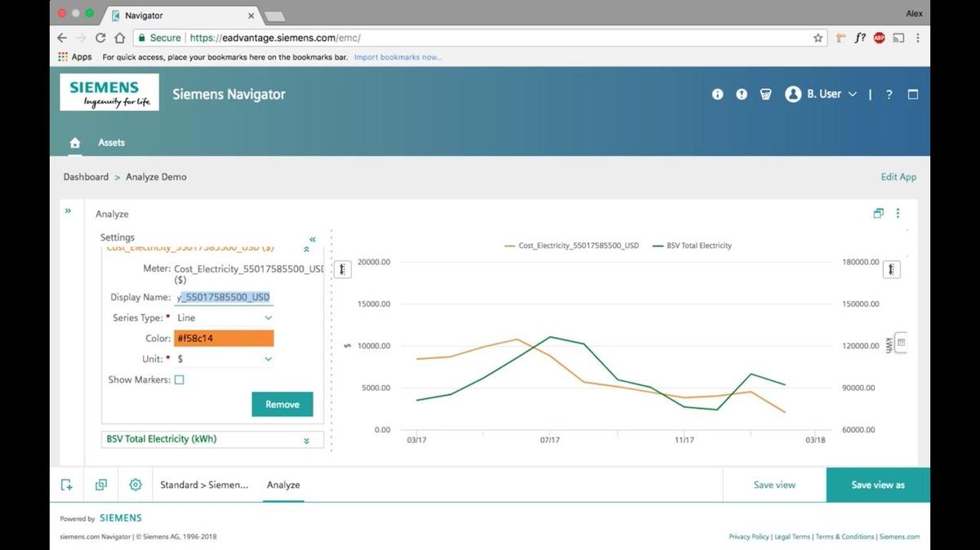The image size is (980, 550).
Task: Open Privacy Policy footer link
Action: tap(749, 537)
